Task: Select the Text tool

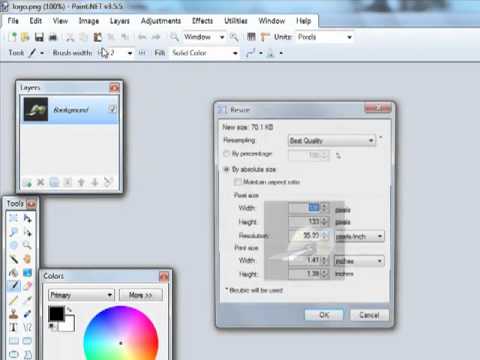Action: (x=13, y=327)
